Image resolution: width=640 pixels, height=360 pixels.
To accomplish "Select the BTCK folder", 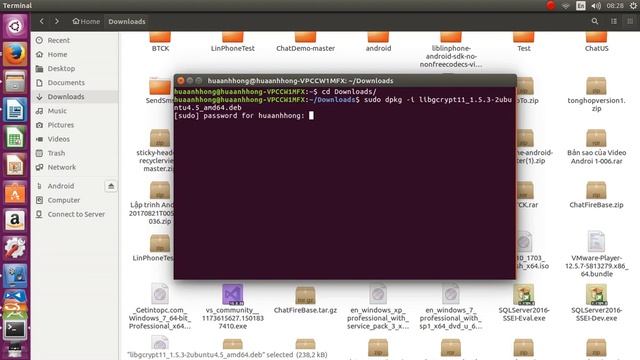I will click(160, 37).
